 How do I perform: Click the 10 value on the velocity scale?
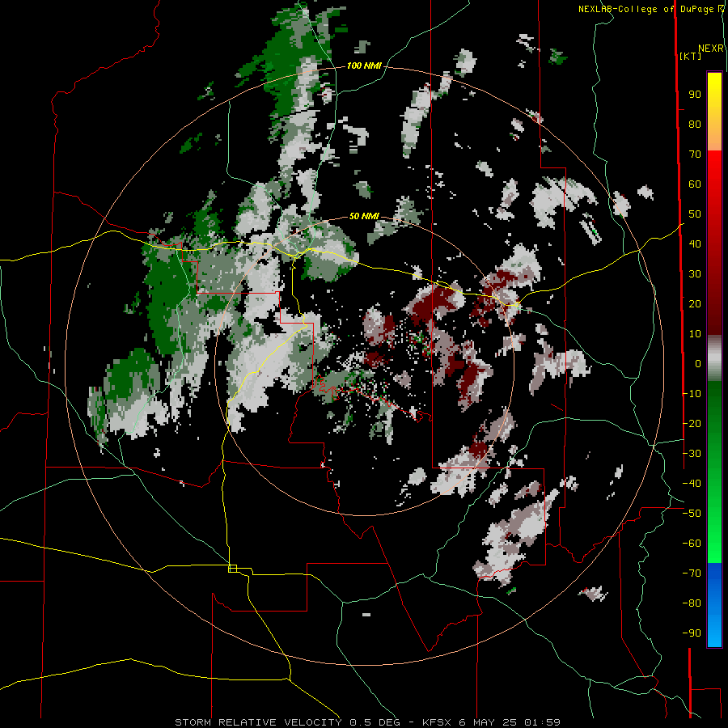coord(695,334)
